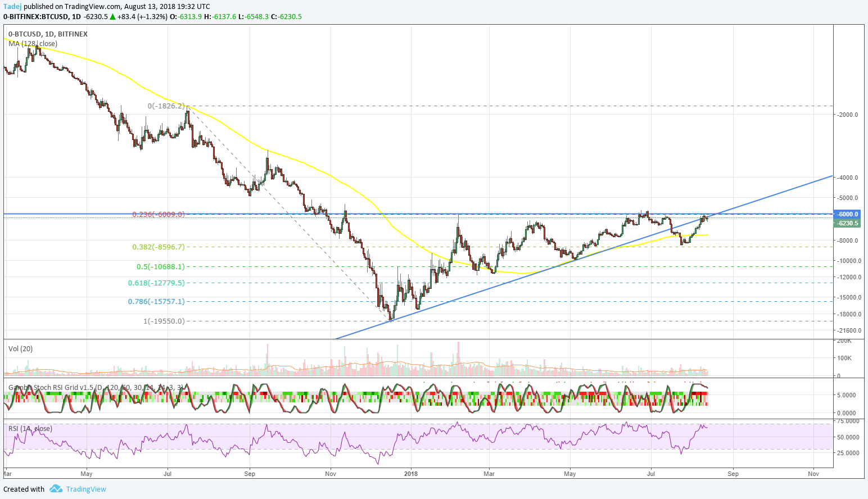Click the blue -6000.0 price axis tag
The image size is (868, 499).
(848, 214)
